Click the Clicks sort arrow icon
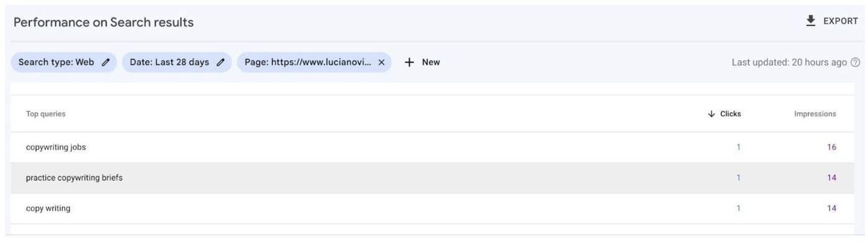The image size is (868, 244). [711, 114]
